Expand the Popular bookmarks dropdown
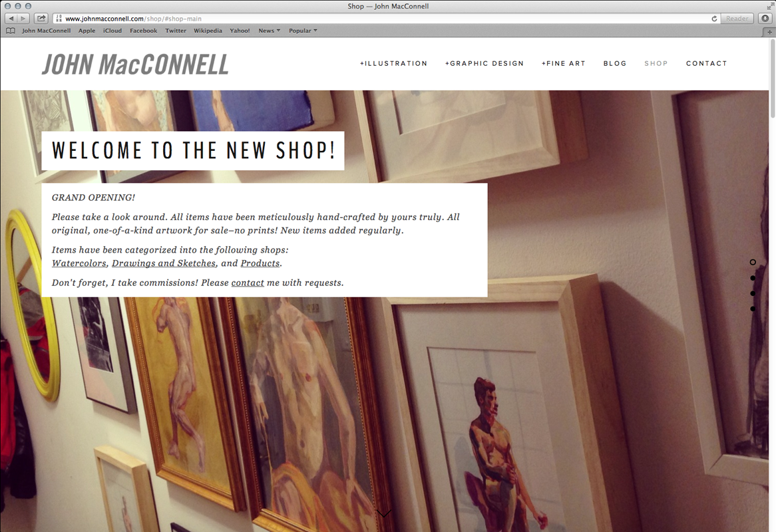Image resolution: width=776 pixels, height=532 pixels. pos(303,31)
